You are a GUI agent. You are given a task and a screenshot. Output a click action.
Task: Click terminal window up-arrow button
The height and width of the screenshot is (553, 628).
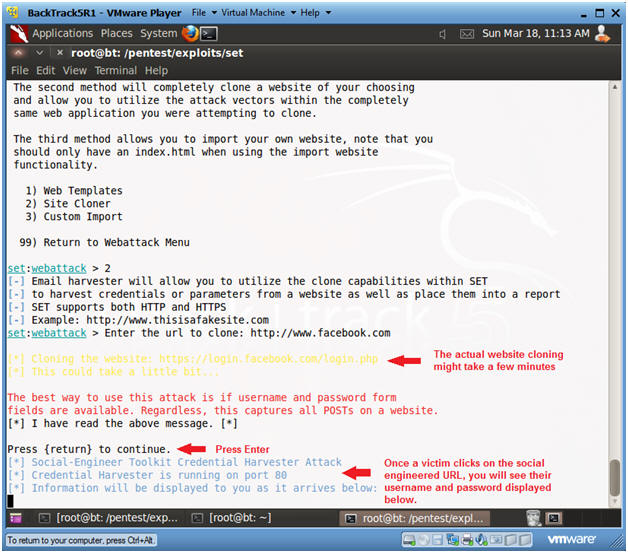[x=18, y=52]
